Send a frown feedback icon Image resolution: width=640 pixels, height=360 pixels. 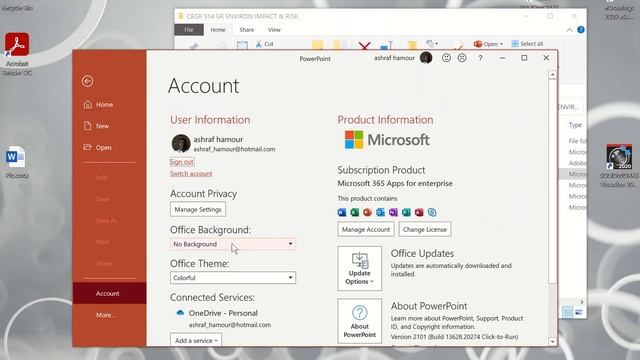coord(462,58)
